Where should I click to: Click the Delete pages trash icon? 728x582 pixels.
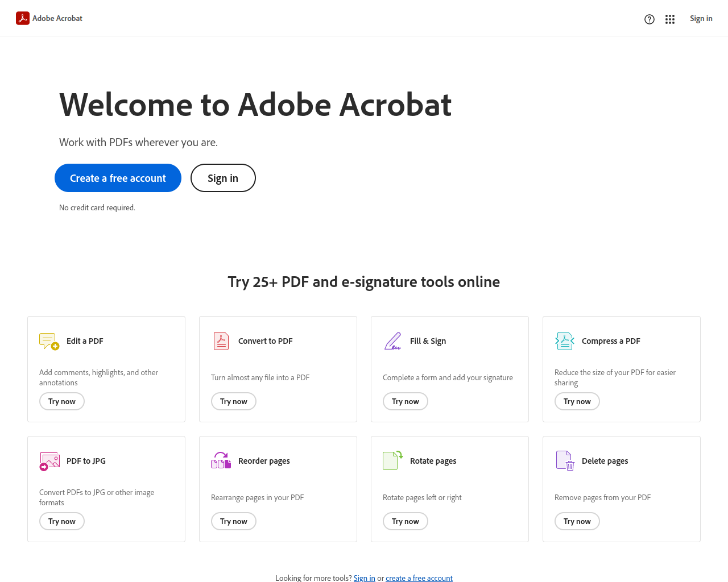click(x=565, y=460)
